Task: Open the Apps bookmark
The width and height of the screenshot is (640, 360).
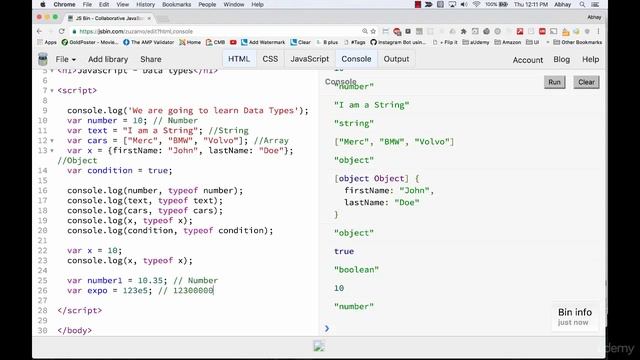Action: [x=47, y=42]
